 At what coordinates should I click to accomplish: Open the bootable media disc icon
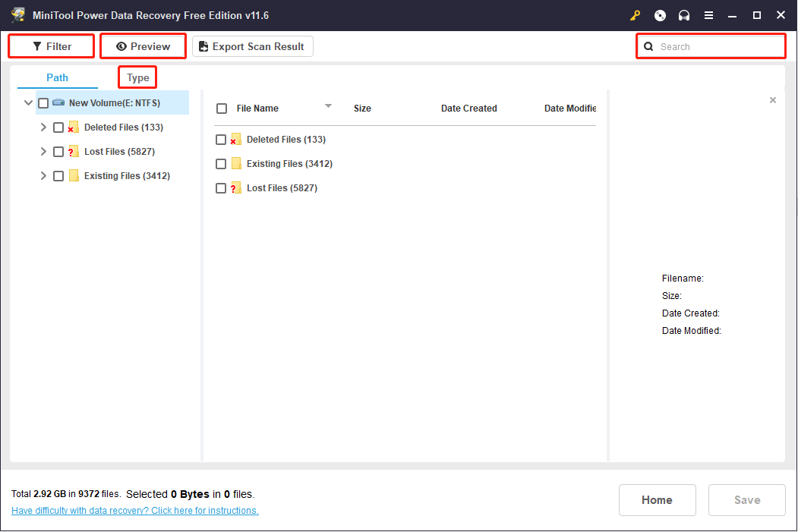660,15
